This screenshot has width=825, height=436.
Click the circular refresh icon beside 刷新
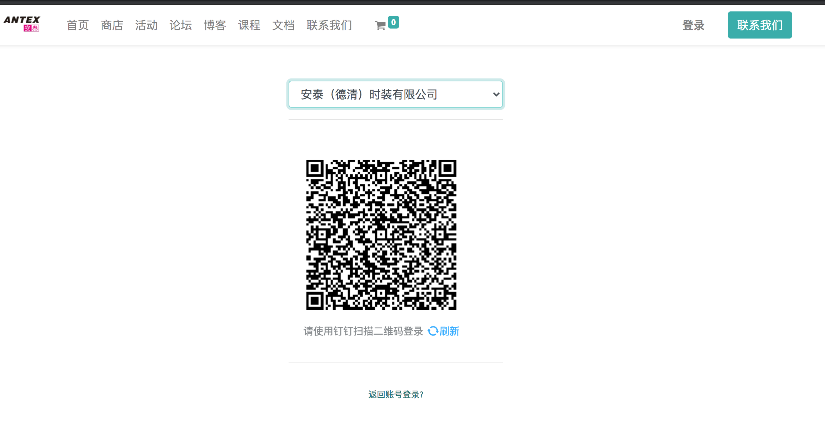click(x=433, y=331)
